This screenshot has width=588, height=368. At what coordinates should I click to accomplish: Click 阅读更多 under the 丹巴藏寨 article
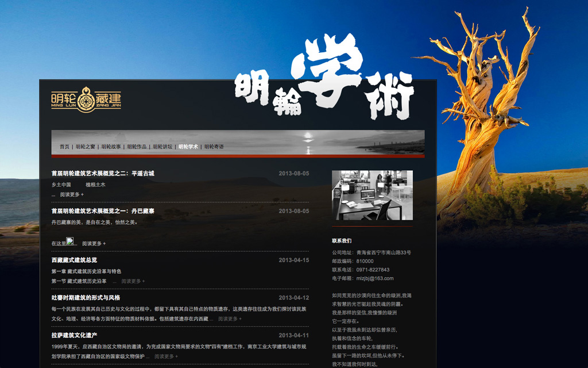(x=94, y=244)
